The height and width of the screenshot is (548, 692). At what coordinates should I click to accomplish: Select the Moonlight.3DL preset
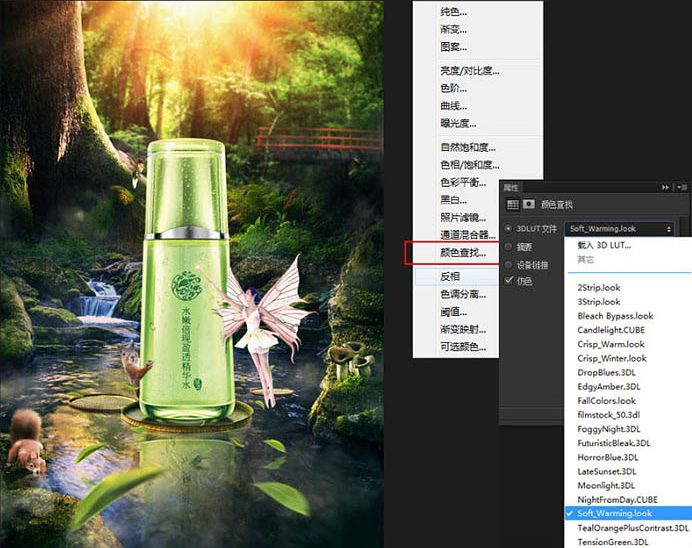pyautogui.click(x=606, y=485)
